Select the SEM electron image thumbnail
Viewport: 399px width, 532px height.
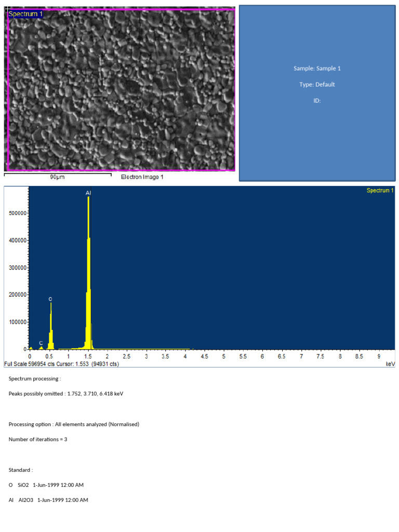click(x=119, y=89)
